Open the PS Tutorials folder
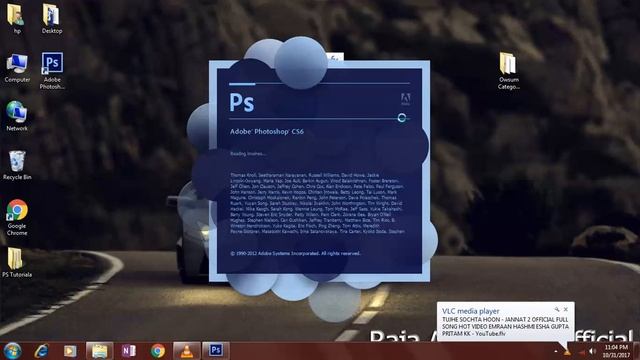The width and height of the screenshot is (640, 360). click(x=17, y=262)
